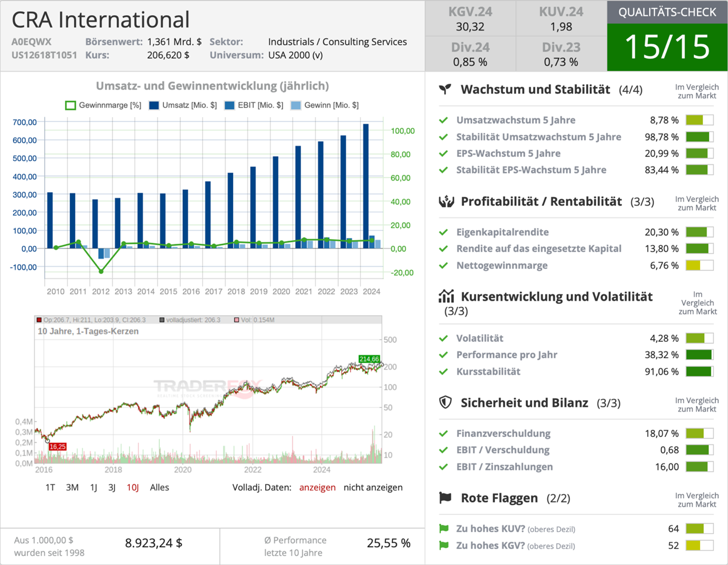Click the QUALITÄTS-CHECK header

pos(667,12)
